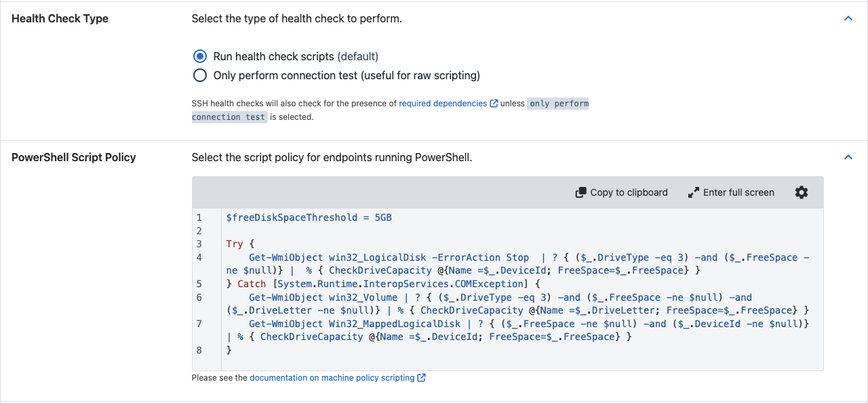868x403 pixels.
Task: Click the Enter full screen button text
Action: [738, 192]
